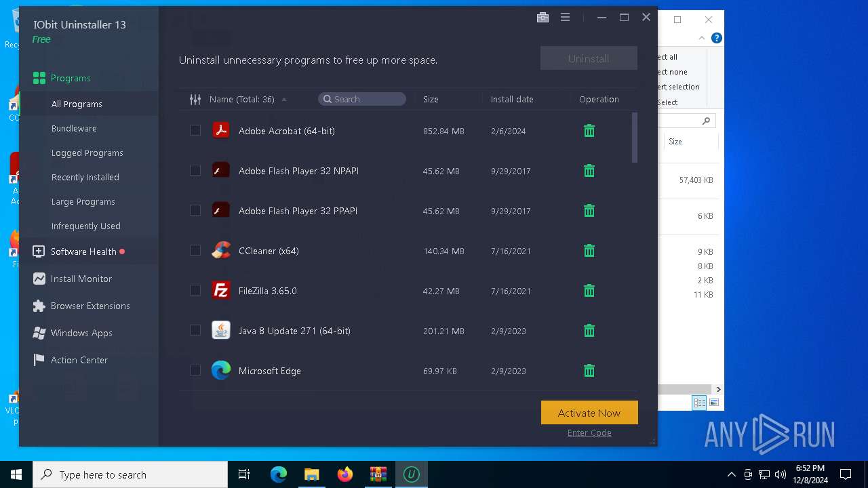Sort list by the Name column arrow

click(284, 100)
